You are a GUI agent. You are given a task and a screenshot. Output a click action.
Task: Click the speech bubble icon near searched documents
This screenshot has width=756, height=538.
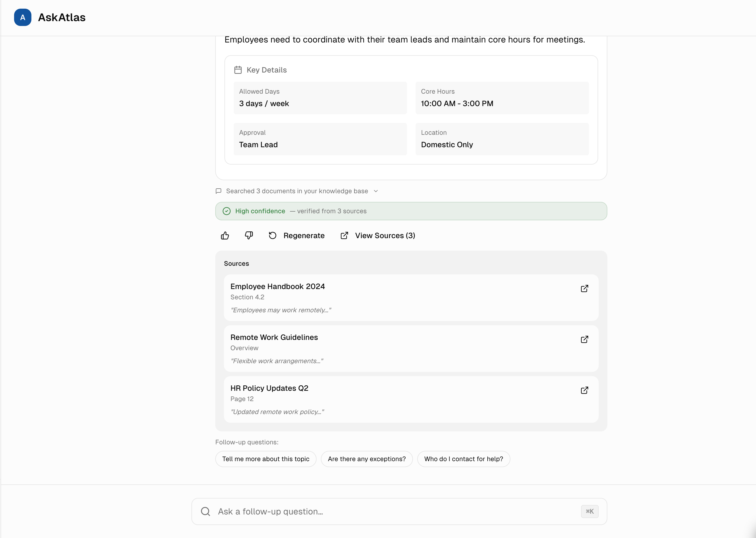pos(219,191)
